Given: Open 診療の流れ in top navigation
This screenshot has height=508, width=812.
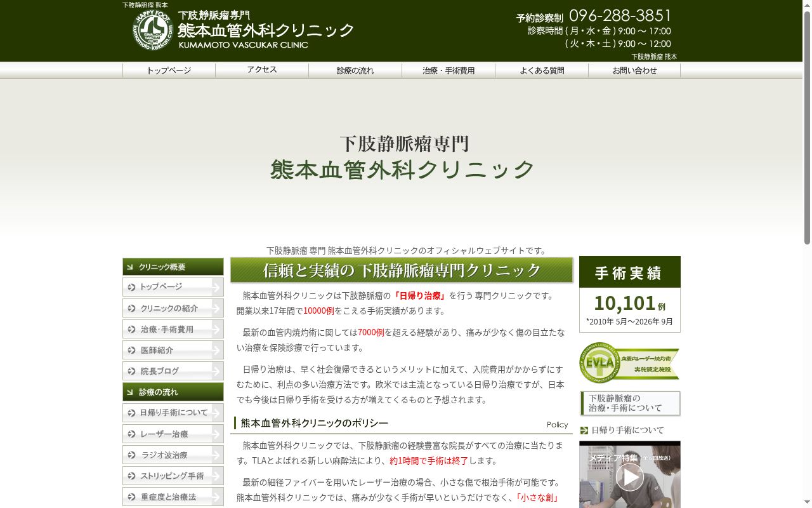Looking at the screenshot, I should tap(355, 70).
